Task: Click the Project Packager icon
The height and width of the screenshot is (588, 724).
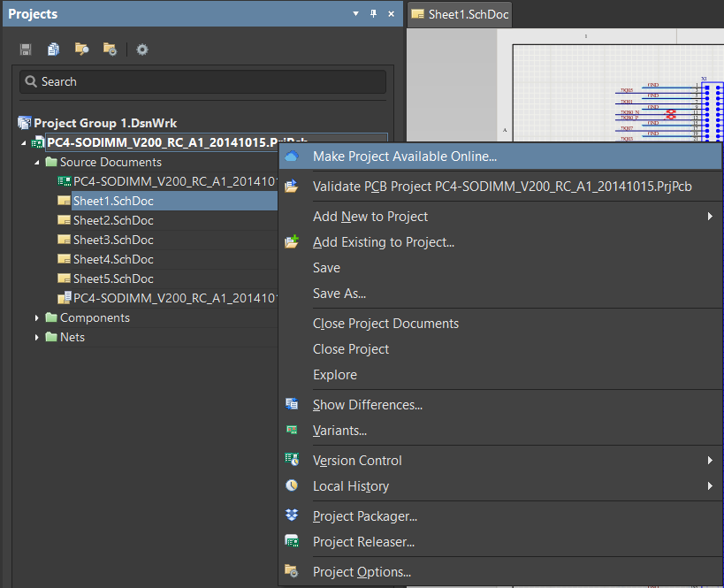Action: tap(292, 515)
